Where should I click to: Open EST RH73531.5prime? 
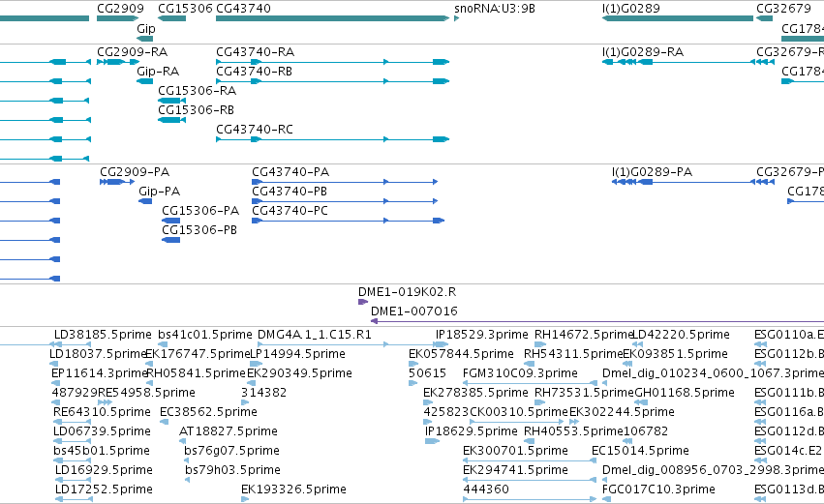click(585, 393)
